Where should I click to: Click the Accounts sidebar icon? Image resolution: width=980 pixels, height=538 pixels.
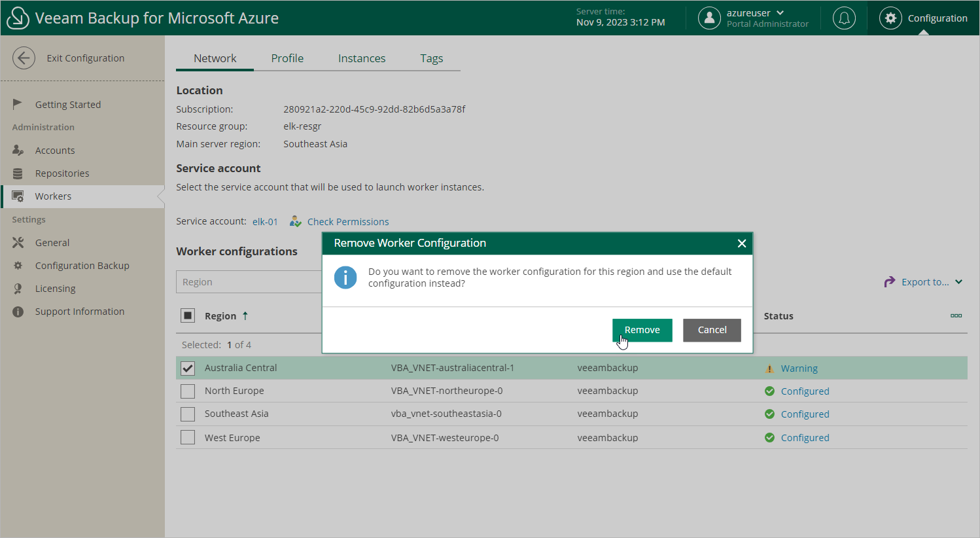(x=18, y=150)
